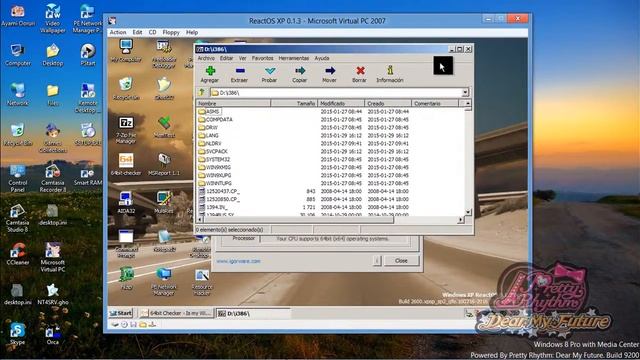Select the 64bit-checker desktop icon
This screenshot has width=640, height=360.
tap(126, 164)
